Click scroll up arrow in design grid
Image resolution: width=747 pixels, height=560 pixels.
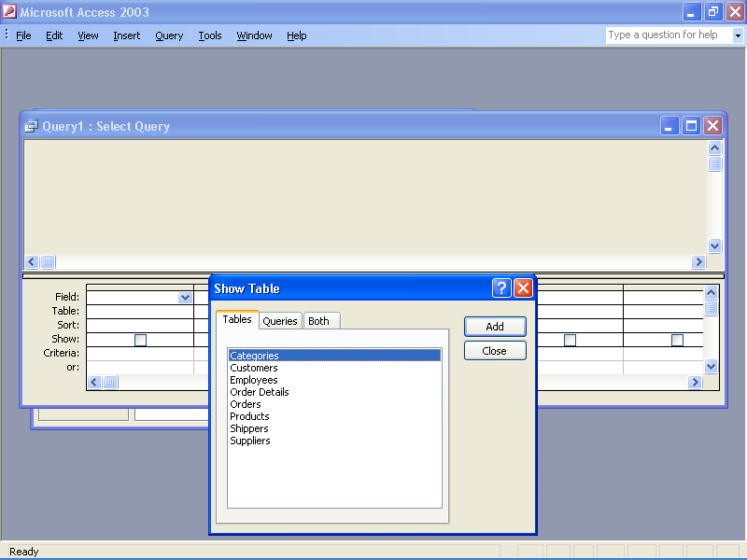tap(711, 292)
